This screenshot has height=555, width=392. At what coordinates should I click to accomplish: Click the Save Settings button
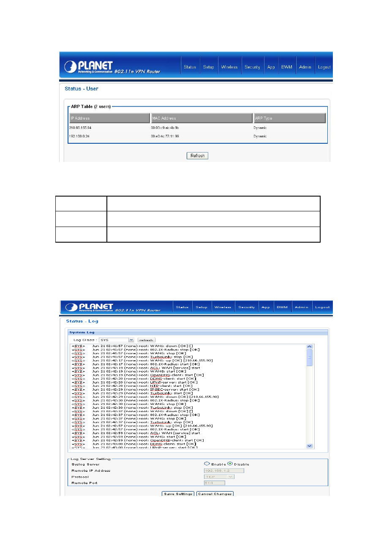tap(178, 494)
